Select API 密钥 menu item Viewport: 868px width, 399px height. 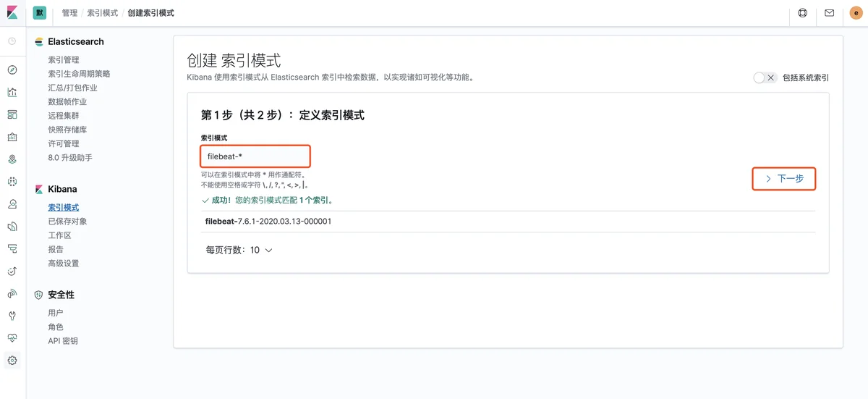click(63, 341)
